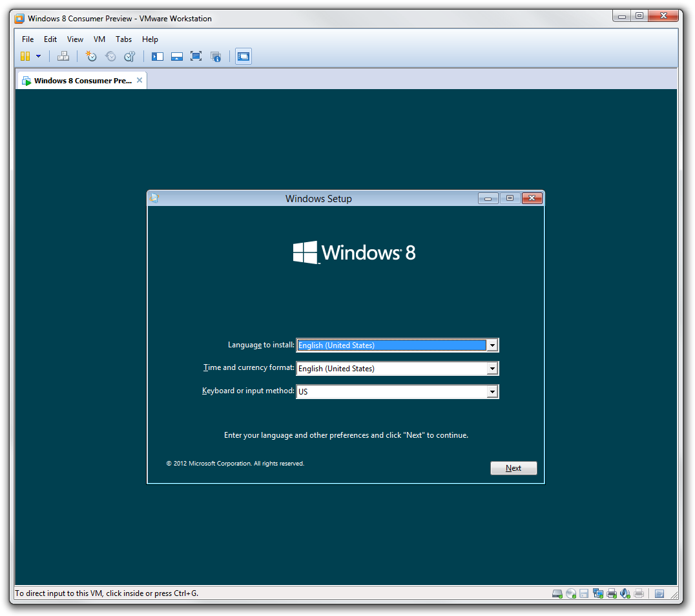Screen dimensions: 695x616
Task: Click the sound card speaker status icon
Action: [625, 593]
